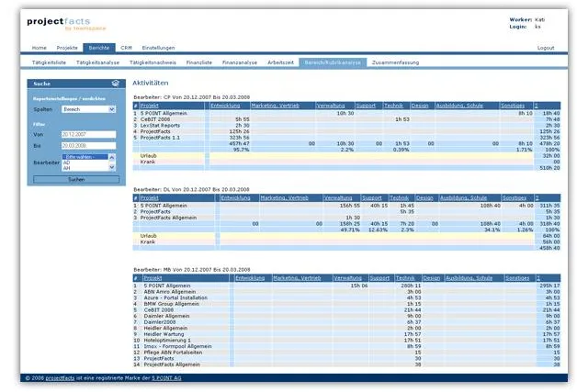Switch to the Arbeitszeit tab
The height and width of the screenshot is (392, 588).
click(280, 62)
